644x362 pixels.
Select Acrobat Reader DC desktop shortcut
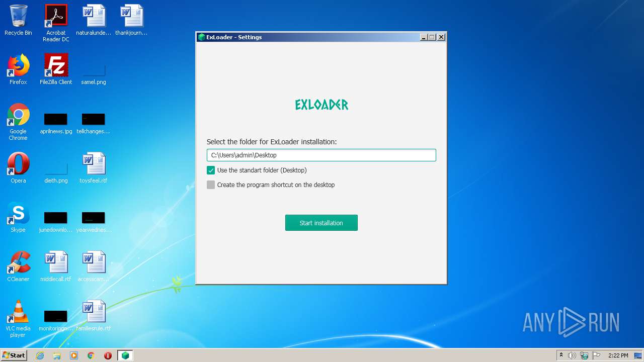[x=56, y=23]
